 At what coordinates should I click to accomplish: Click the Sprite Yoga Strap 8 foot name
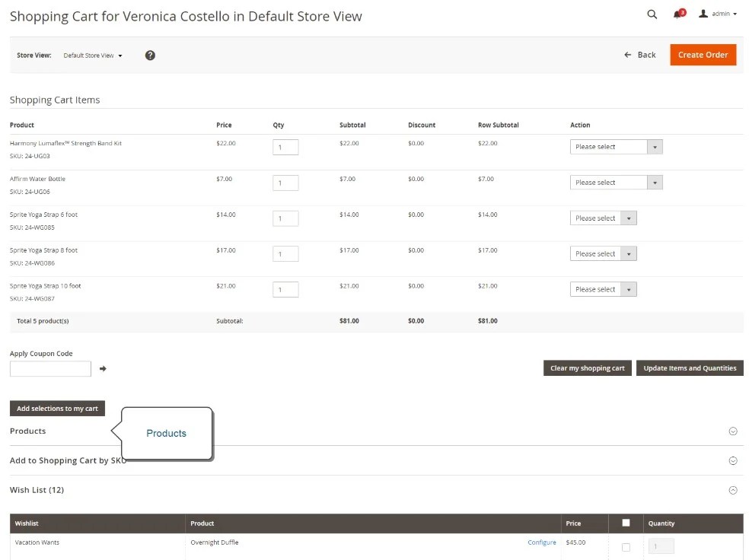click(x=43, y=250)
